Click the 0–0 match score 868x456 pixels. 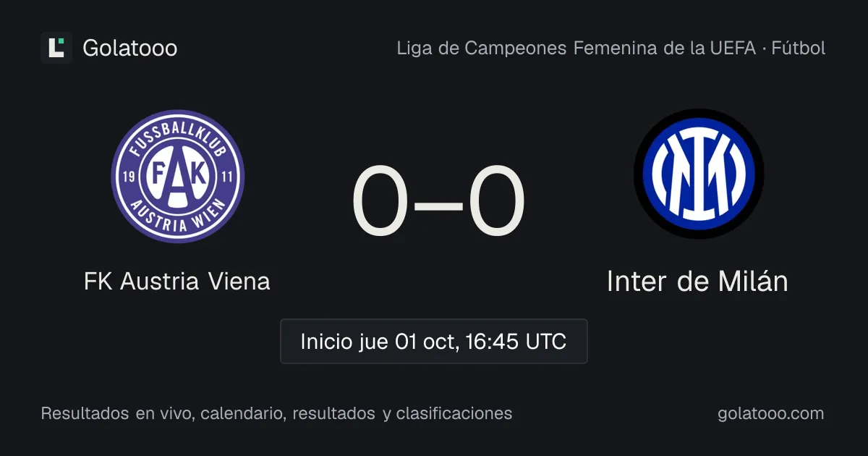coord(438,202)
